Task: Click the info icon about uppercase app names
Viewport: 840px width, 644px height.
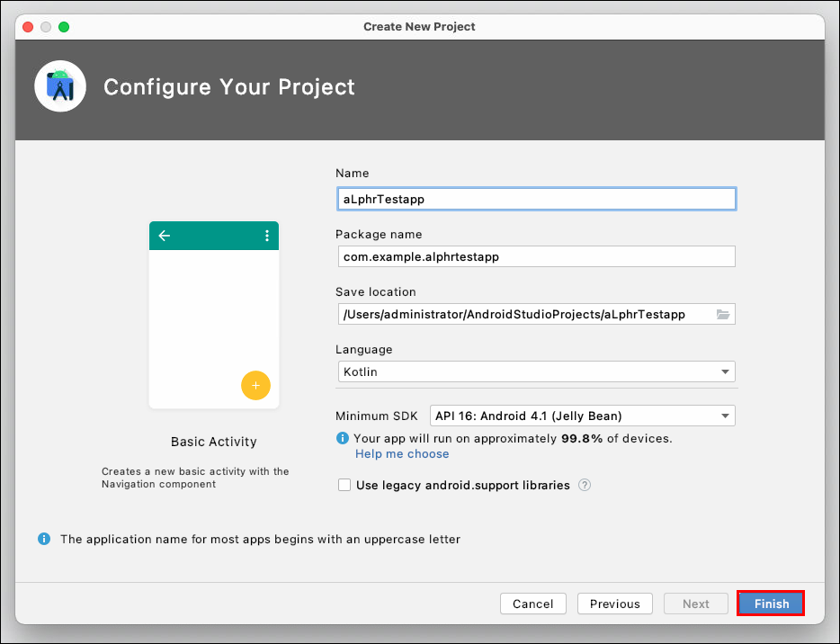Action: pyautogui.click(x=44, y=539)
